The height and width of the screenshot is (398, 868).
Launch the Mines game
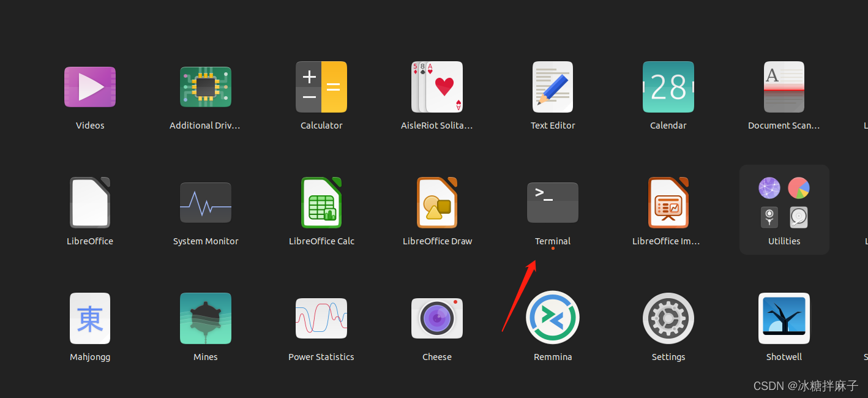(205, 318)
